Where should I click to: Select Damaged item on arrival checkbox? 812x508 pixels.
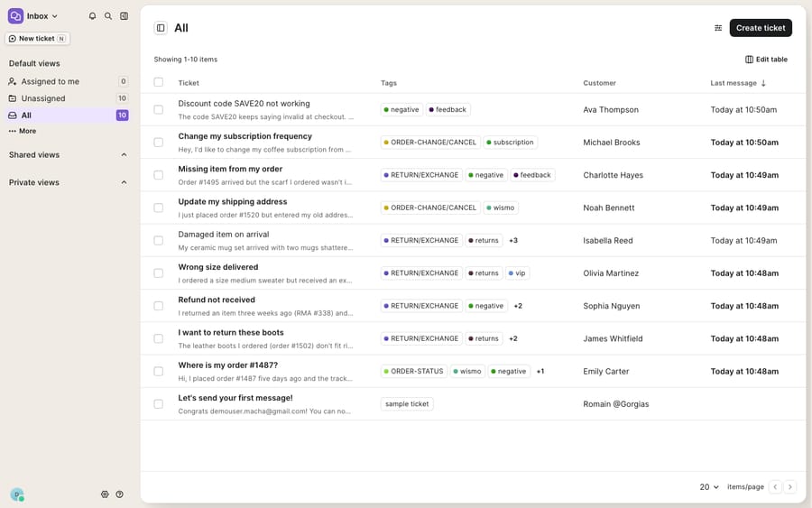pyautogui.click(x=159, y=240)
